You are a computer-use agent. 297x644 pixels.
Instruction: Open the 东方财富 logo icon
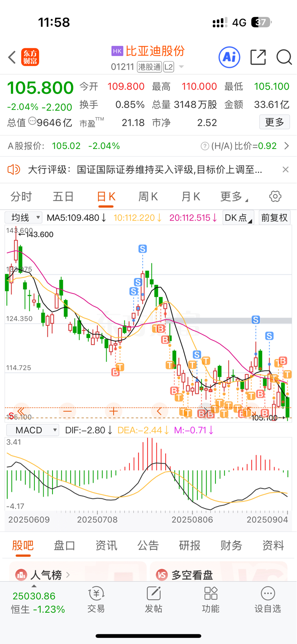tap(30, 57)
